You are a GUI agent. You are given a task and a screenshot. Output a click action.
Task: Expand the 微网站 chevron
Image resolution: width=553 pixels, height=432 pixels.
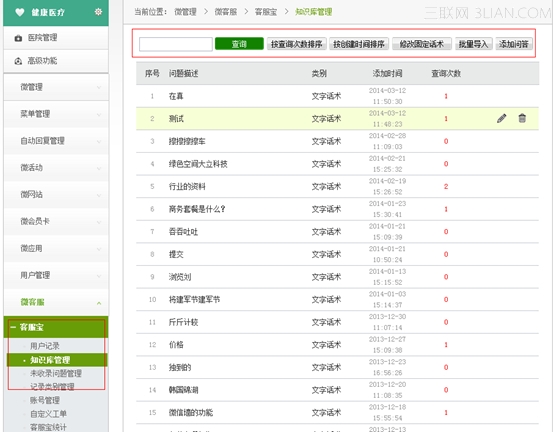pos(99,195)
